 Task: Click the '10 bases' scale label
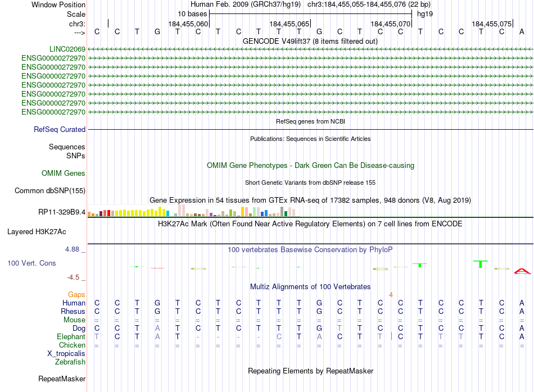pyautogui.click(x=192, y=14)
